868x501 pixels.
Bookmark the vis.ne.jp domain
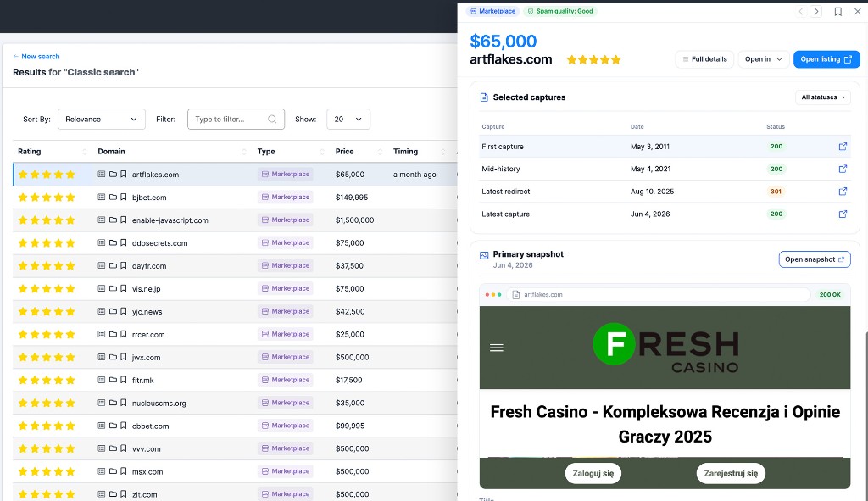pos(124,288)
